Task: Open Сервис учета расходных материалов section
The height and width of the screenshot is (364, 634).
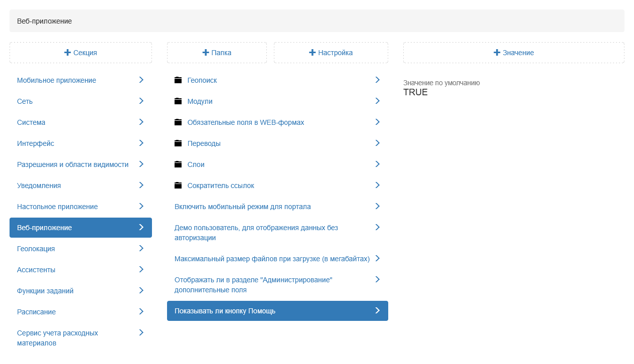Action: pyautogui.click(x=58, y=338)
